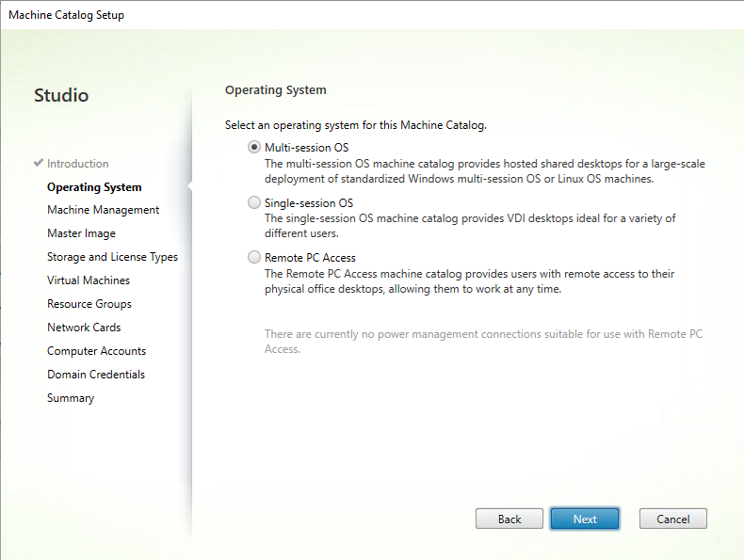Jump to the Machine Management step

coord(103,210)
